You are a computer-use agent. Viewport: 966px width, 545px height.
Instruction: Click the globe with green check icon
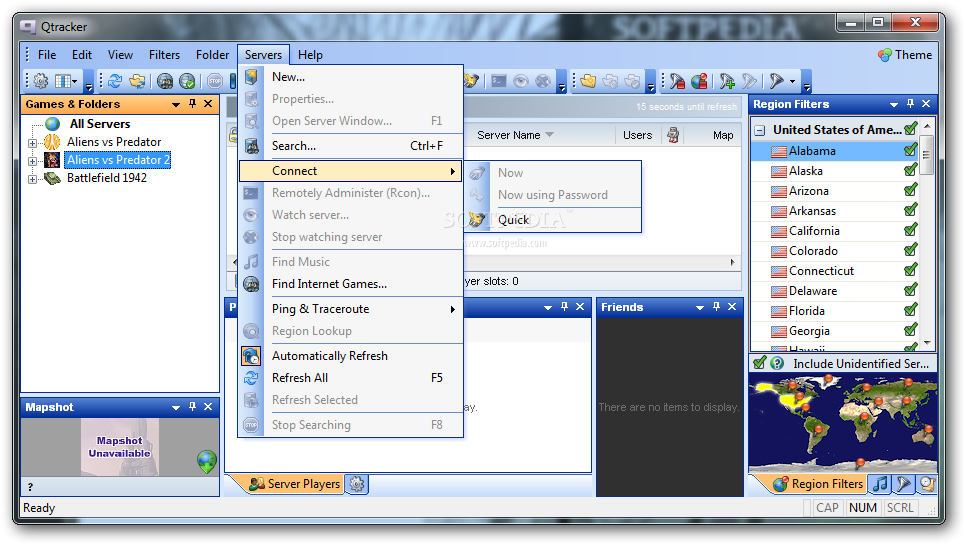187,81
